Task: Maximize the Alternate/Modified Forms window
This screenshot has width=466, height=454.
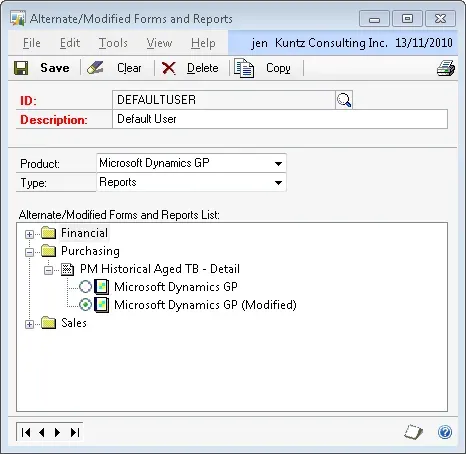Action: [407, 19]
